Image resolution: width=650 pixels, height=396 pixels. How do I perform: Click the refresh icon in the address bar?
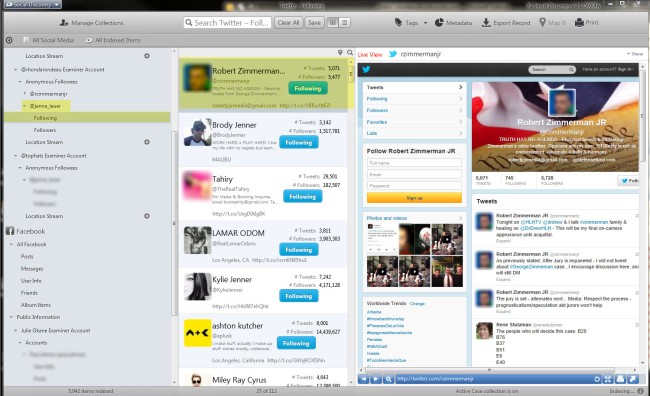pos(597,379)
